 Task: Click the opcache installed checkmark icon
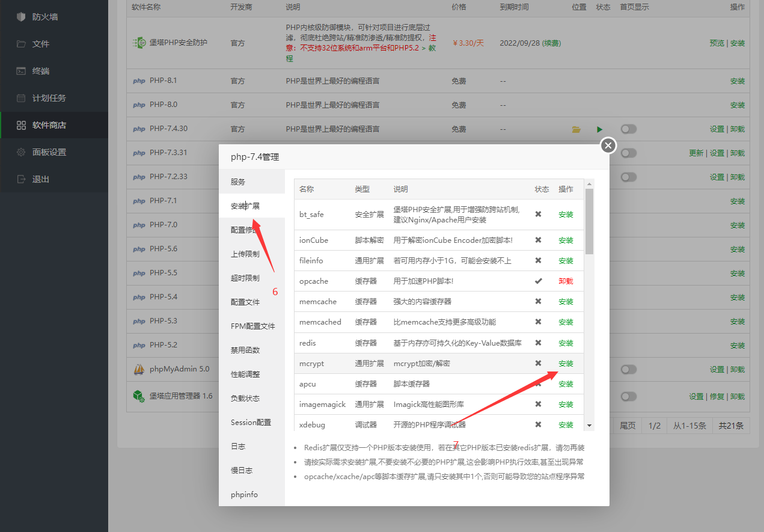pyautogui.click(x=539, y=281)
